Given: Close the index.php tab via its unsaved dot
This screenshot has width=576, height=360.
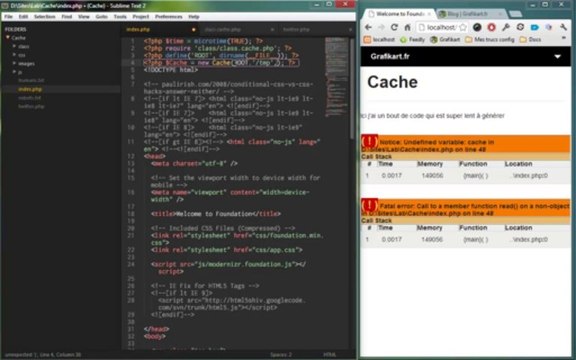Looking at the screenshot, I should (x=194, y=29).
